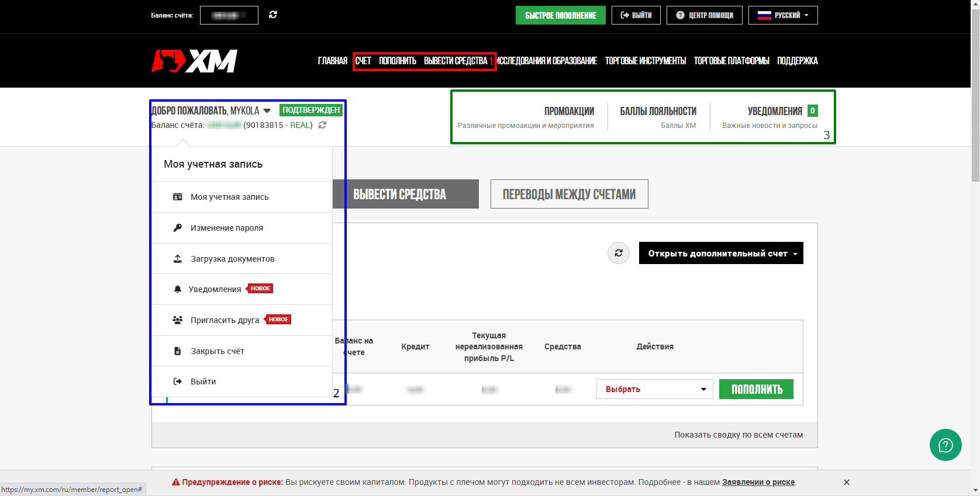Image resolution: width=980 pixels, height=496 pixels.
Task: Refresh balance next to REAL account number
Action: 322,125
